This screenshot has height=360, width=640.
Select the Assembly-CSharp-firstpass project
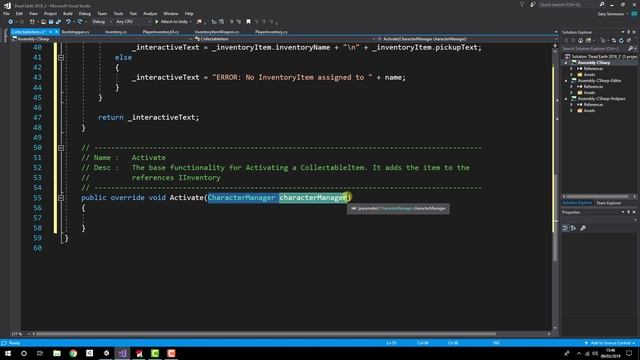(x=601, y=99)
